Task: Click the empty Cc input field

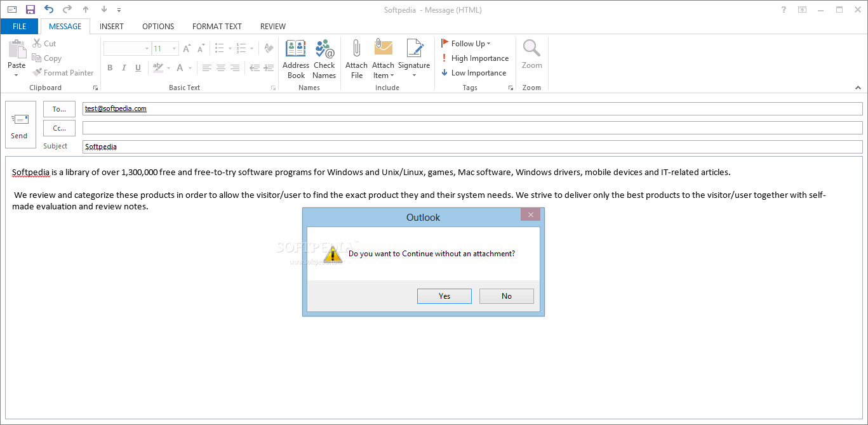Action: click(472, 128)
